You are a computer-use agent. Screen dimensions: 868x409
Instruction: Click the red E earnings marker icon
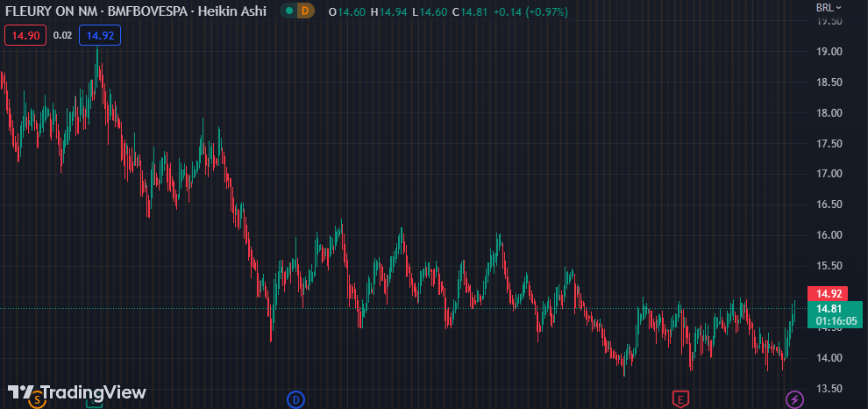coord(680,398)
